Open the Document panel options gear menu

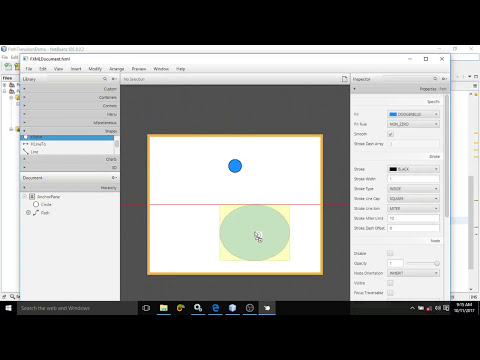click(x=114, y=178)
